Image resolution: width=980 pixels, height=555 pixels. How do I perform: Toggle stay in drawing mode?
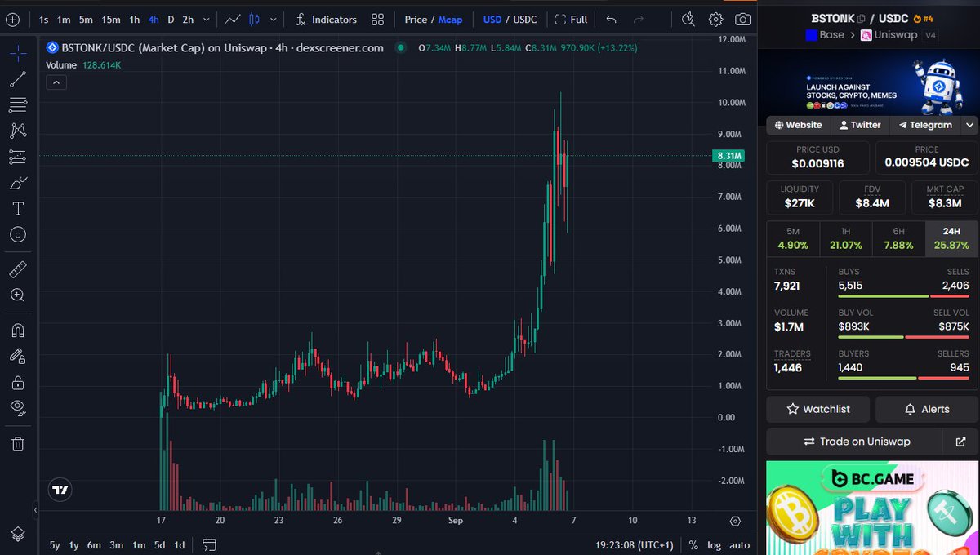point(18,356)
